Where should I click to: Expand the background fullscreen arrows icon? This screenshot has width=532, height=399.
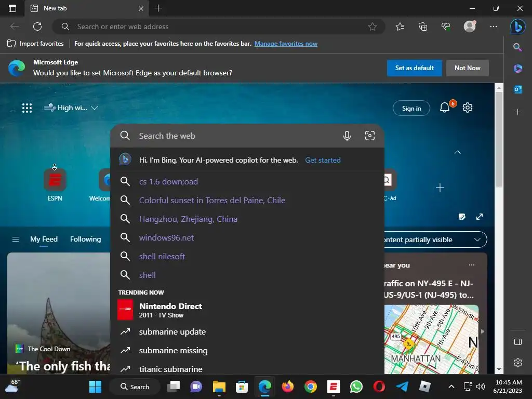[x=479, y=217]
